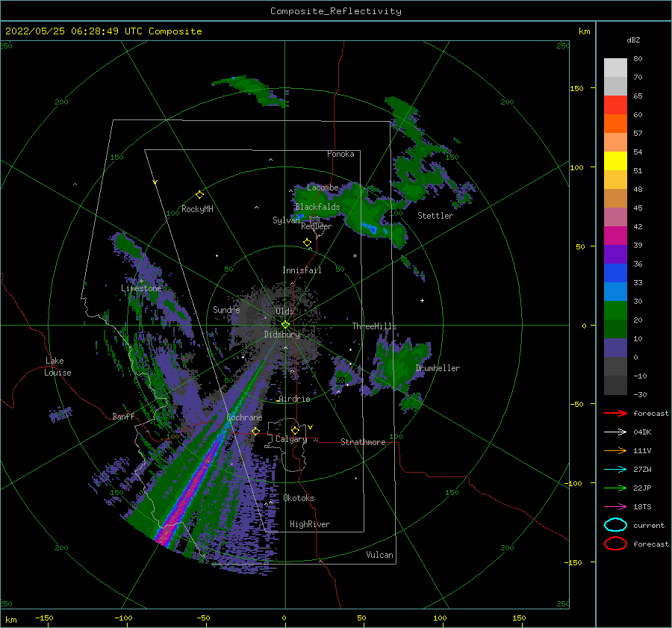Click the red forecast arrow in the legend
Viewport: 672px width, 628px height.
tap(615, 413)
